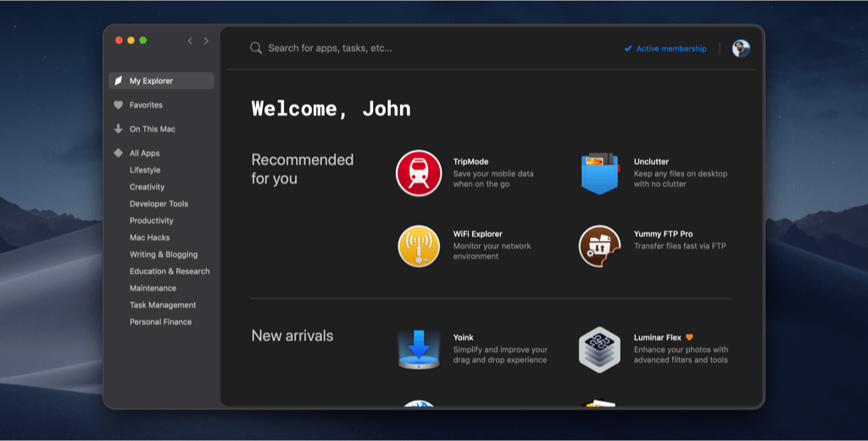Open the Task Management category
The image size is (868, 441).
[x=163, y=304]
